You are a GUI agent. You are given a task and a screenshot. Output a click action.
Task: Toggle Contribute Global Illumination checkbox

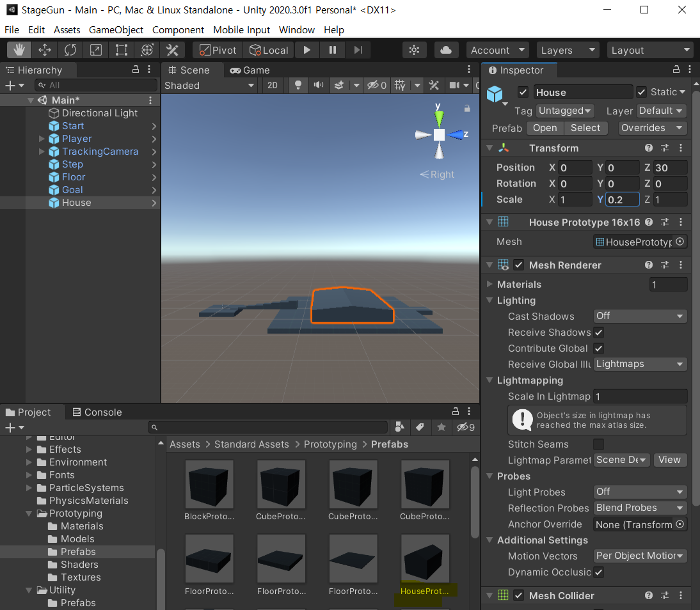[599, 348]
